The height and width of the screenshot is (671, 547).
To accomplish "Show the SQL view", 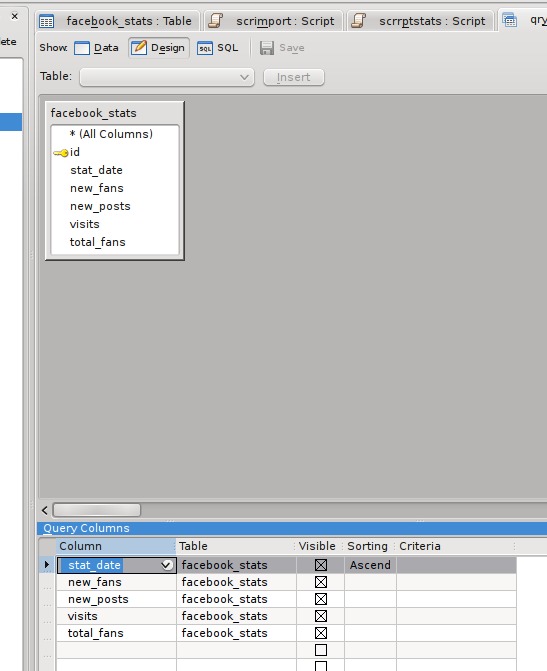I will click(x=217, y=48).
